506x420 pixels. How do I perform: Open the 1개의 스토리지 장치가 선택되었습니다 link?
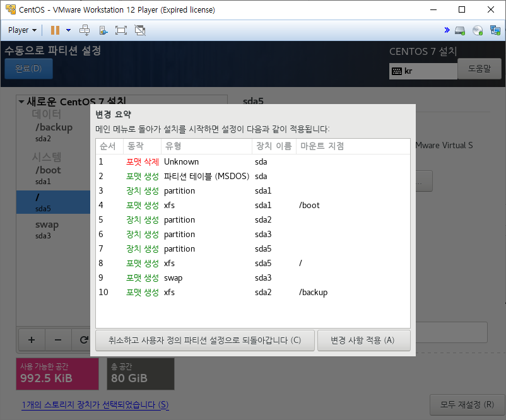(x=95, y=404)
